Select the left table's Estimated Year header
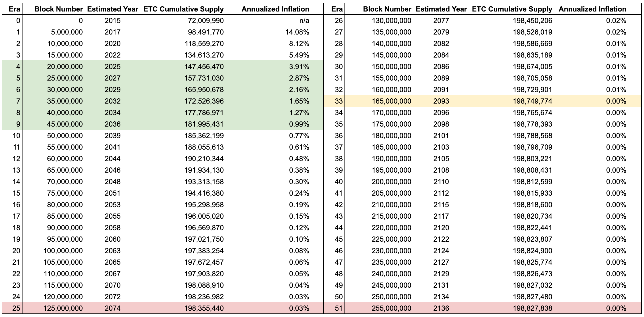 tap(113, 9)
